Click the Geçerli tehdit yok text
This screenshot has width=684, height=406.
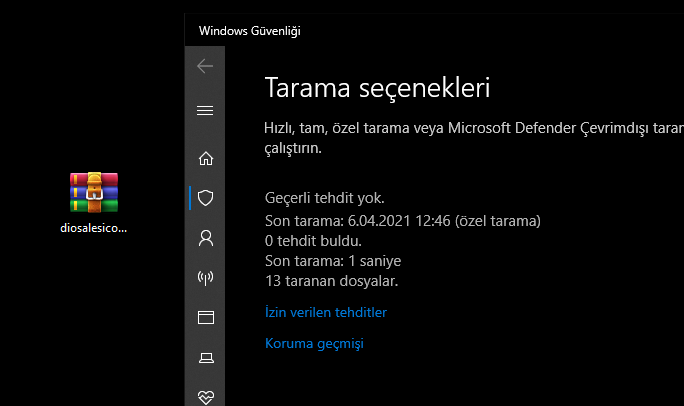(325, 198)
